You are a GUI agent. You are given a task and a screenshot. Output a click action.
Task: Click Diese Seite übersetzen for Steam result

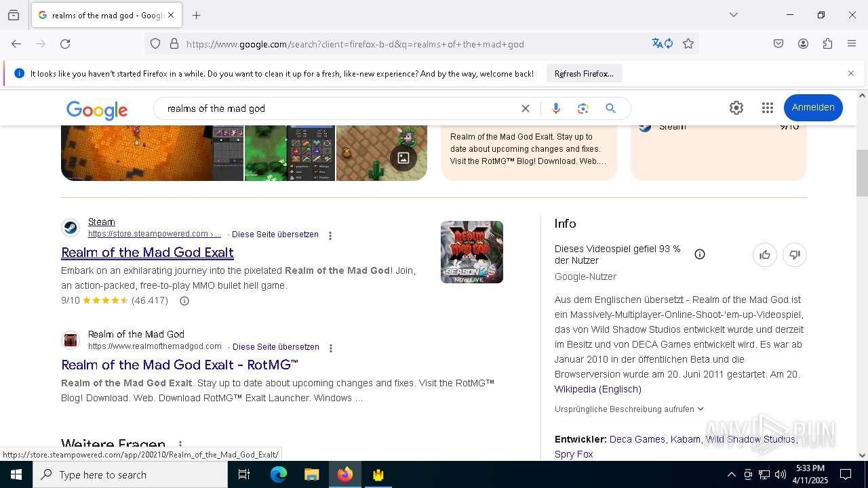click(275, 235)
